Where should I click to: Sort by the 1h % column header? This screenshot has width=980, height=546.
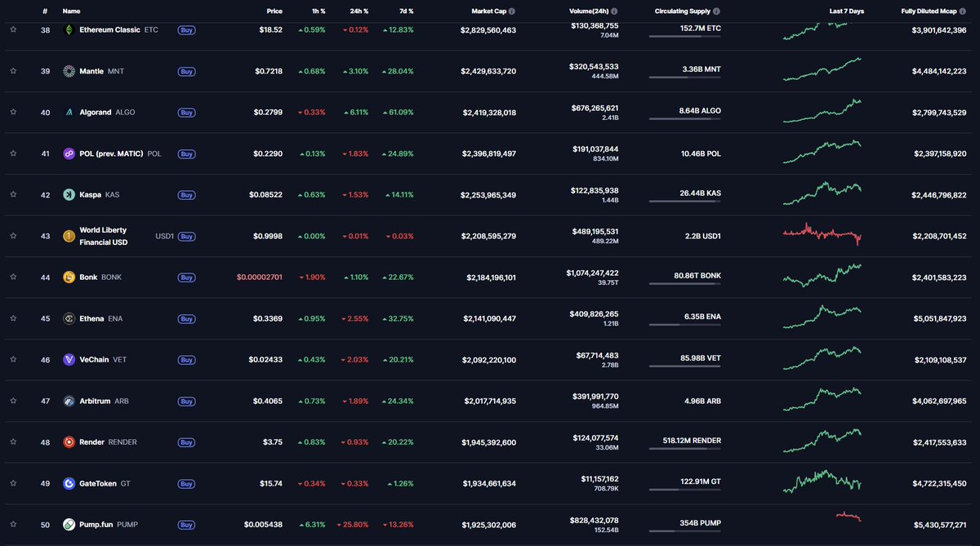click(318, 11)
